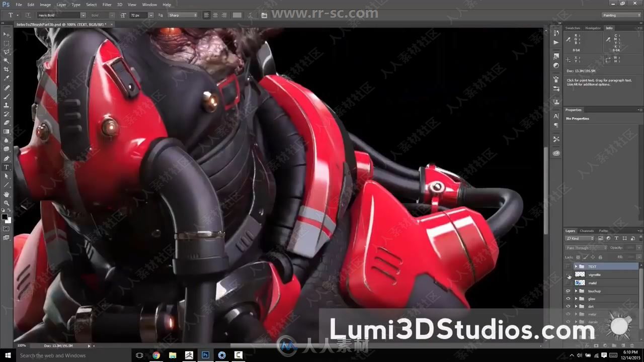This screenshot has height=362, width=644.
Task: Expand the glow layer group
Action: tap(576, 299)
